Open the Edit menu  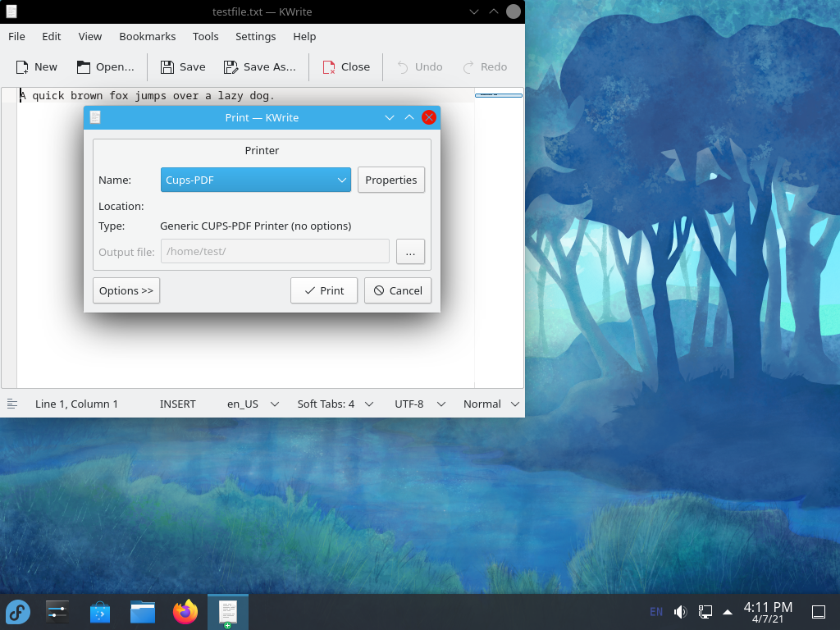(52, 36)
